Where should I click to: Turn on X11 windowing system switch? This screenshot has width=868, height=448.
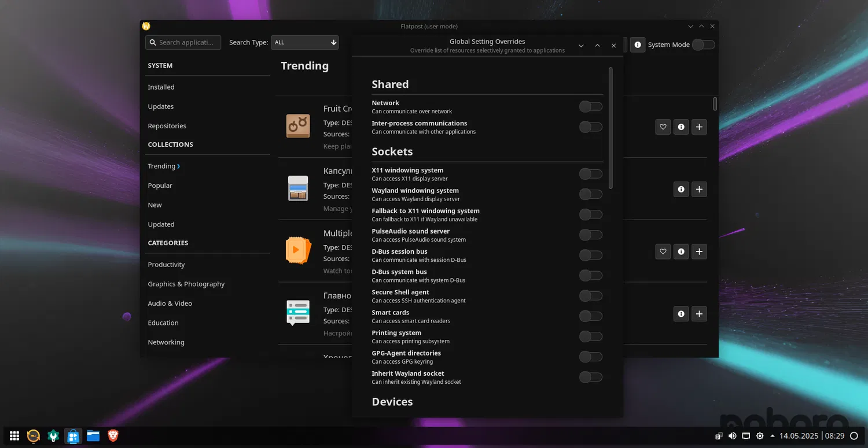point(591,174)
